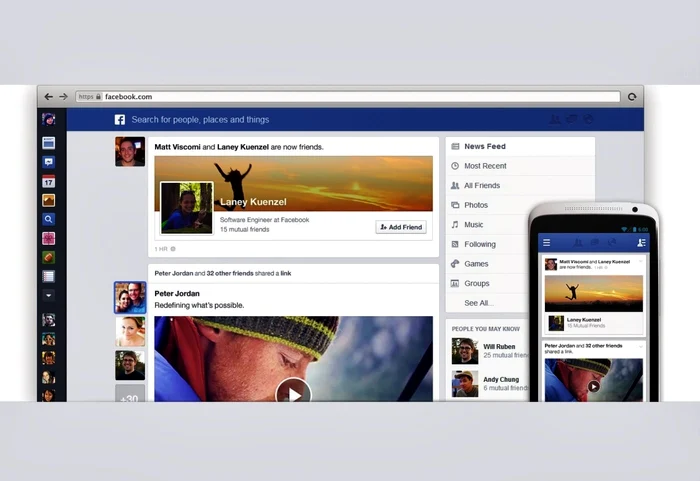Open the friend requests icon in the desktop header
This screenshot has height=481, width=700.
554,119
